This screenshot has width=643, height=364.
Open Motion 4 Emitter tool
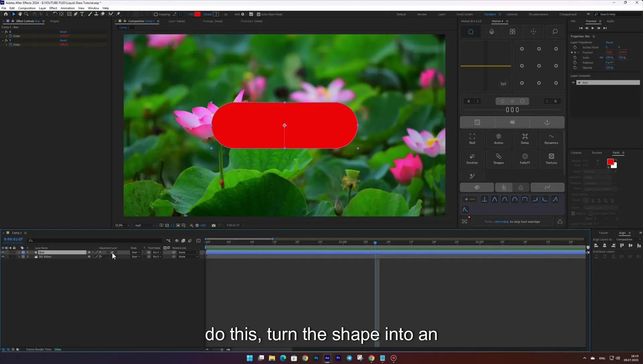tap(472, 159)
